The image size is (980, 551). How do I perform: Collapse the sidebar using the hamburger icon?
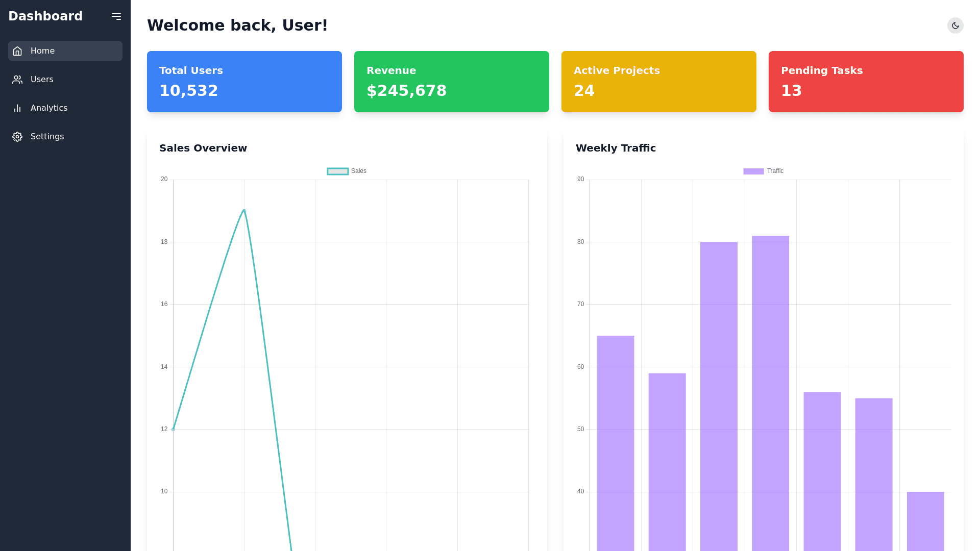[x=116, y=16]
